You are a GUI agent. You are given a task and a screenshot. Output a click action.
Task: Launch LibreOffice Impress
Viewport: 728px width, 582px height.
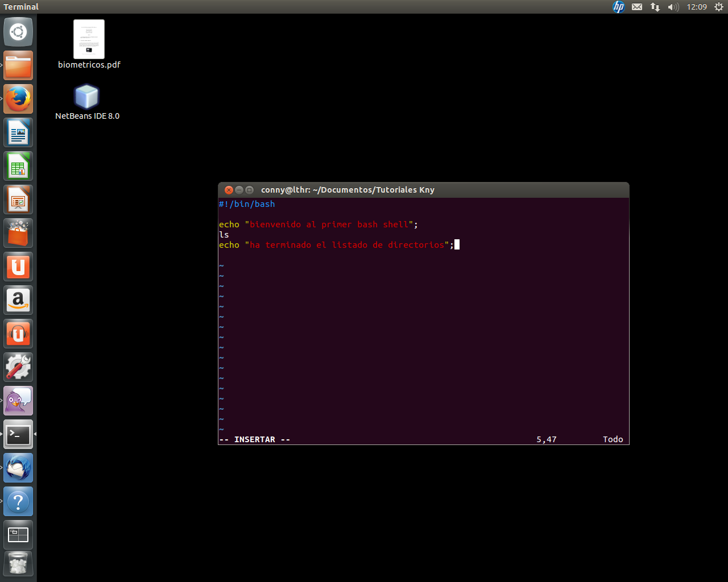(x=18, y=199)
